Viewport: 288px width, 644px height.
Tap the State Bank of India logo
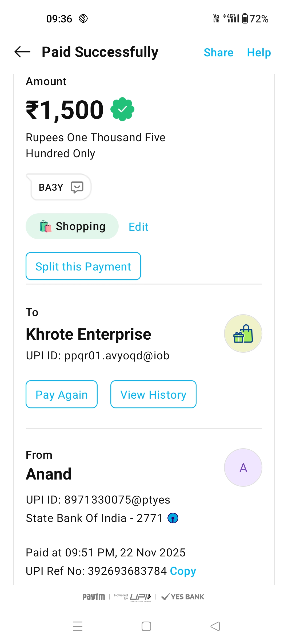[173, 518]
